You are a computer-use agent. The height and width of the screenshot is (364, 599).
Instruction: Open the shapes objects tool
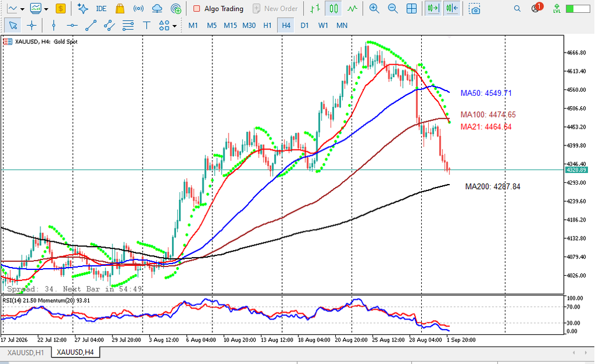pyautogui.click(x=164, y=26)
